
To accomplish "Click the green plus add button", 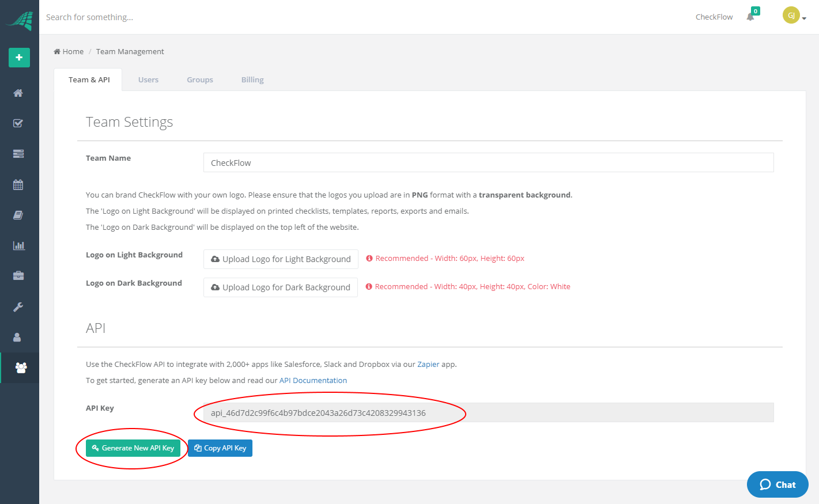I will pos(19,58).
